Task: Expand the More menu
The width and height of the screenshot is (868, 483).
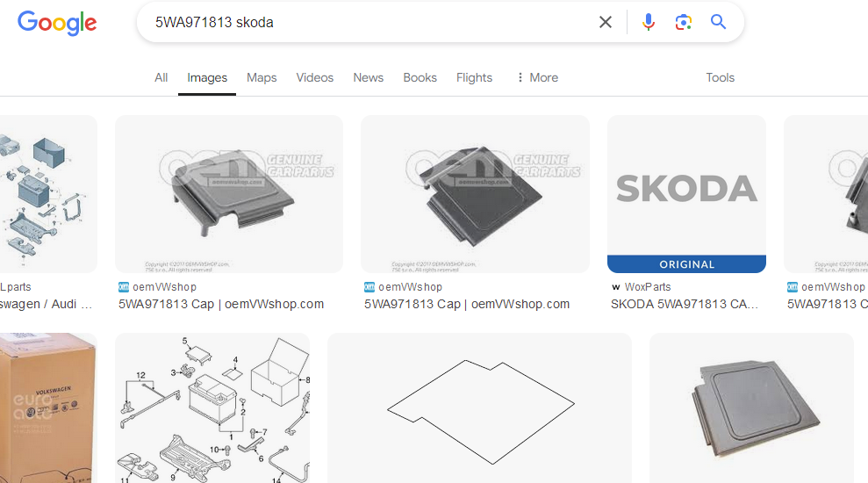Action: click(x=537, y=77)
